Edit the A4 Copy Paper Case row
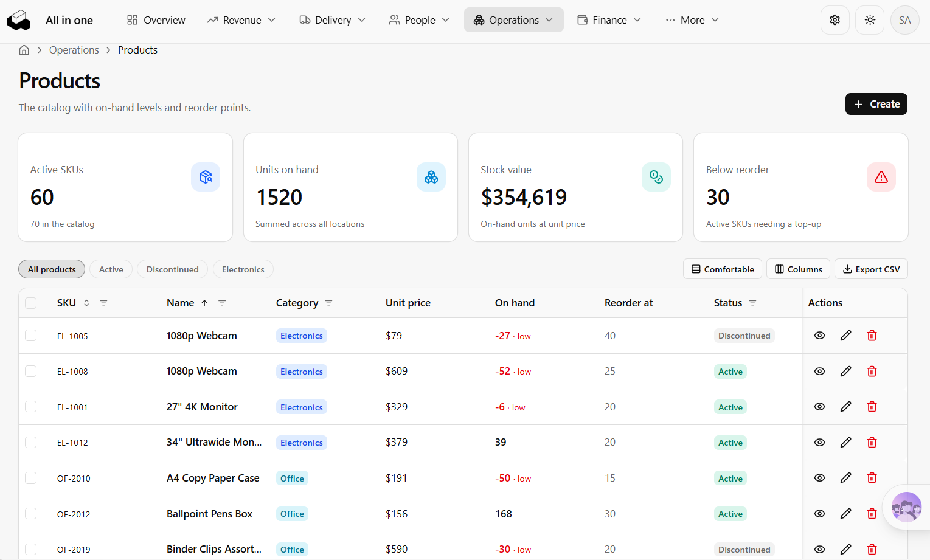This screenshot has height=560, width=930. tap(845, 478)
